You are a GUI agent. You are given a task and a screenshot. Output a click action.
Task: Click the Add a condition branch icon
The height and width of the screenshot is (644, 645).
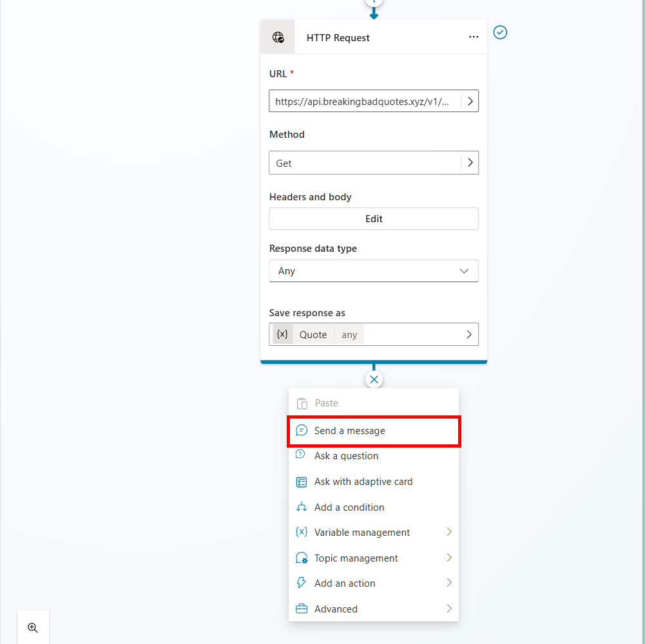coord(301,507)
